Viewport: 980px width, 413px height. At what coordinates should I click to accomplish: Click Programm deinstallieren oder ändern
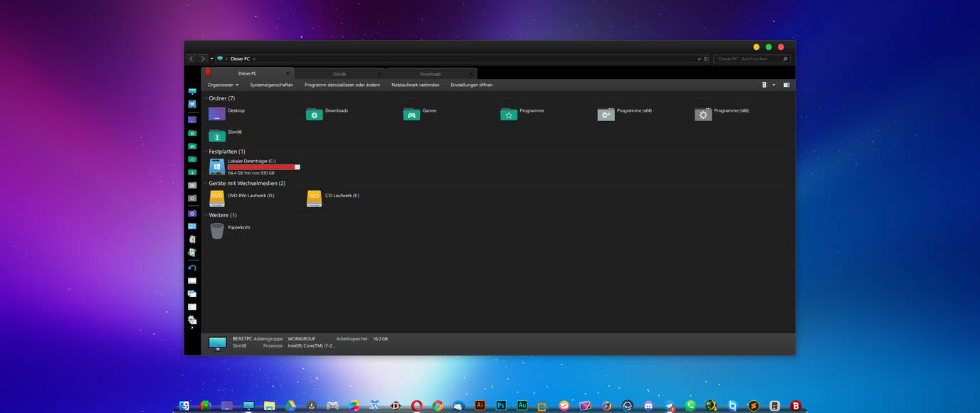pyautogui.click(x=342, y=85)
